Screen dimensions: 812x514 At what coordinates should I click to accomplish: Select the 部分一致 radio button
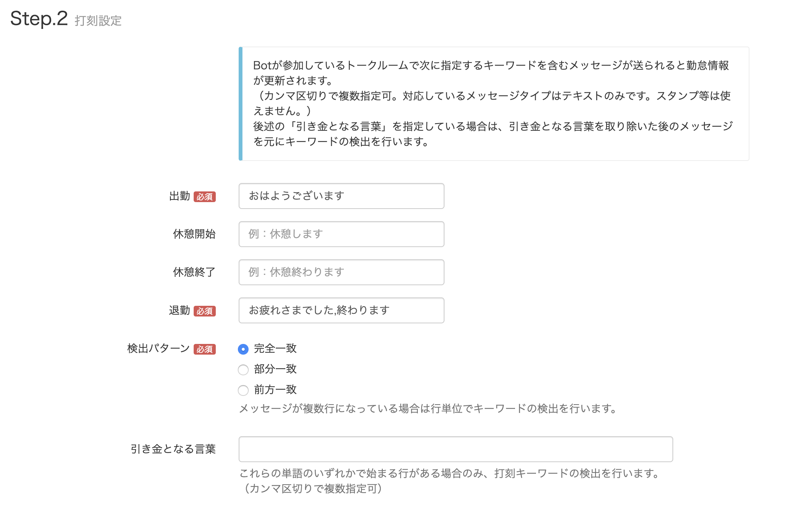(243, 370)
